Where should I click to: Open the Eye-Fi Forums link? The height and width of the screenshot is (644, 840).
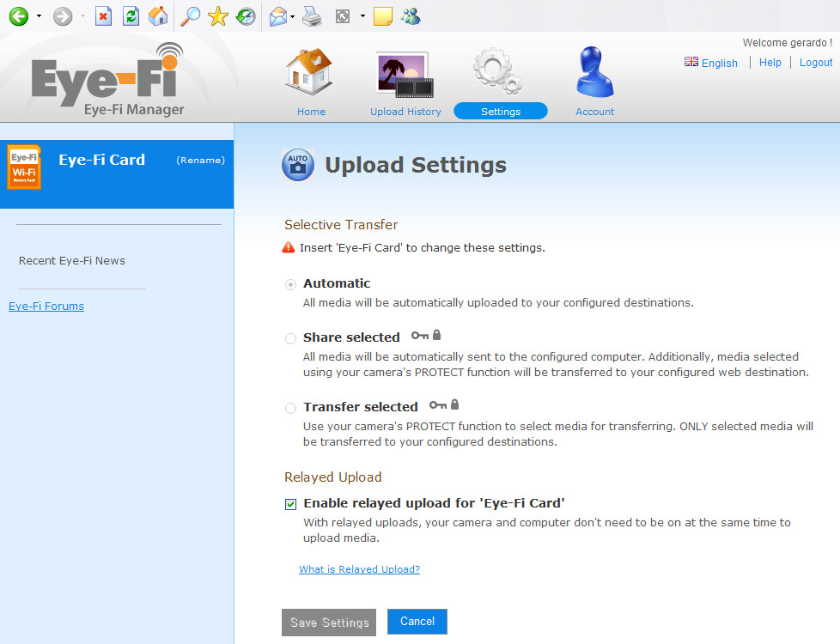pyautogui.click(x=46, y=306)
